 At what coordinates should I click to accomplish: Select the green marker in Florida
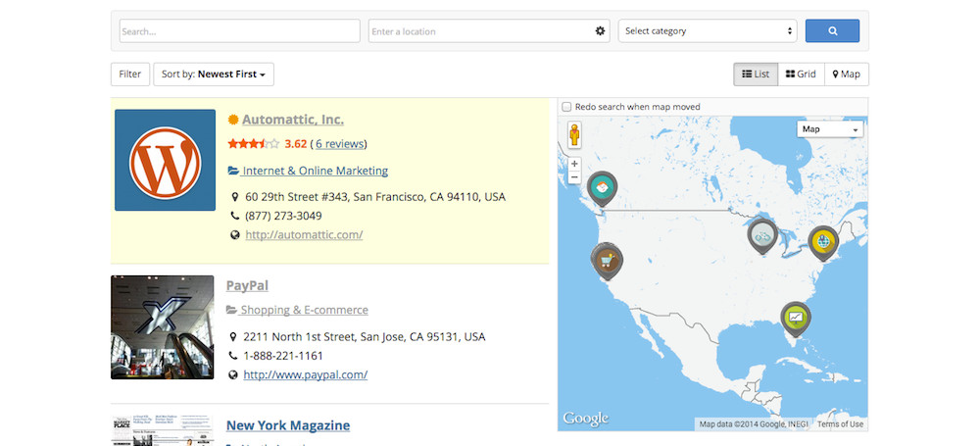click(x=796, y=317)
